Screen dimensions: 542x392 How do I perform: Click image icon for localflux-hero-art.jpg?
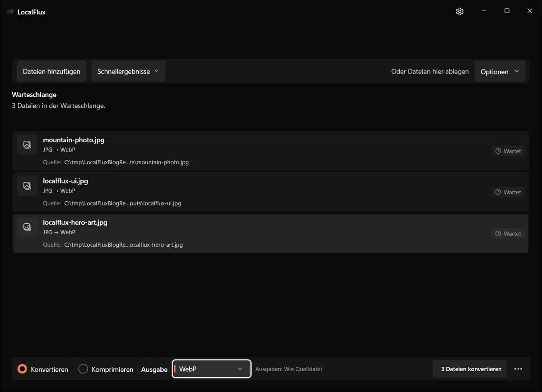(27, 227)
